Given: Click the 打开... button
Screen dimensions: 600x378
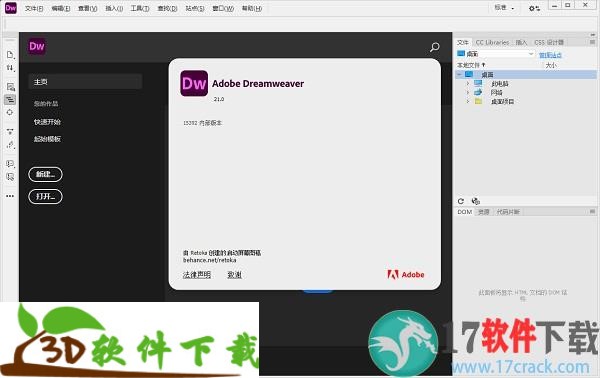Looking at the screenshot, I should (46, 197).
